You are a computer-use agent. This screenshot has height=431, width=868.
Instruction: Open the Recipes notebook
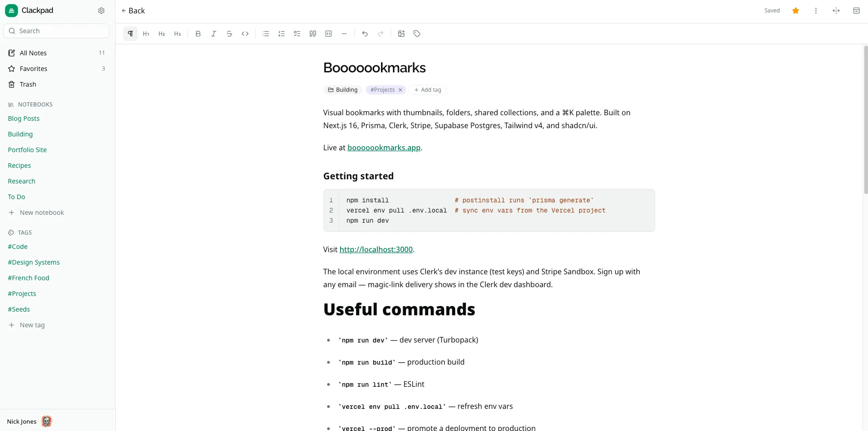[x=19, y=165]
